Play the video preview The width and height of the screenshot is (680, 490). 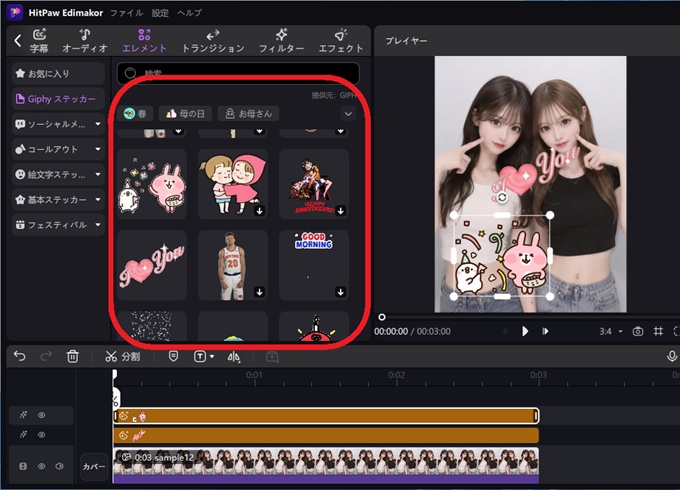525,331
